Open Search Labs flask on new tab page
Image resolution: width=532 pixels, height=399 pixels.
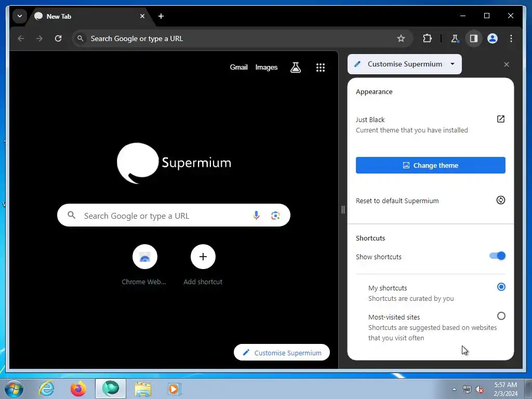(296, 67)
